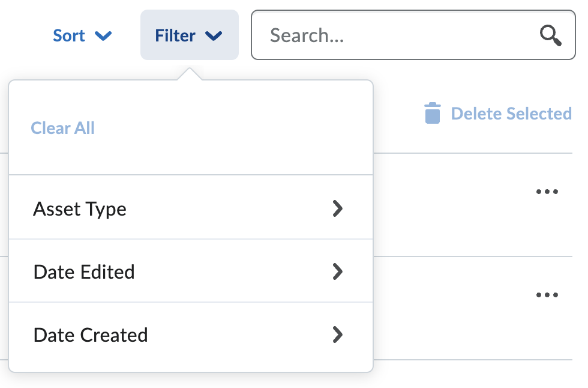Click the Clear All link

coord(62,128)
